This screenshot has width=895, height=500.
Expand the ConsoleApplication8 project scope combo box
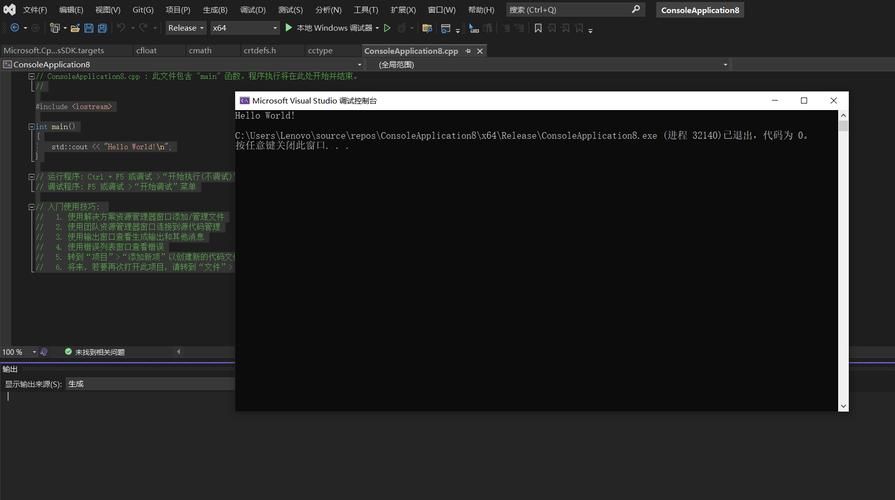[x=183, y=64]
